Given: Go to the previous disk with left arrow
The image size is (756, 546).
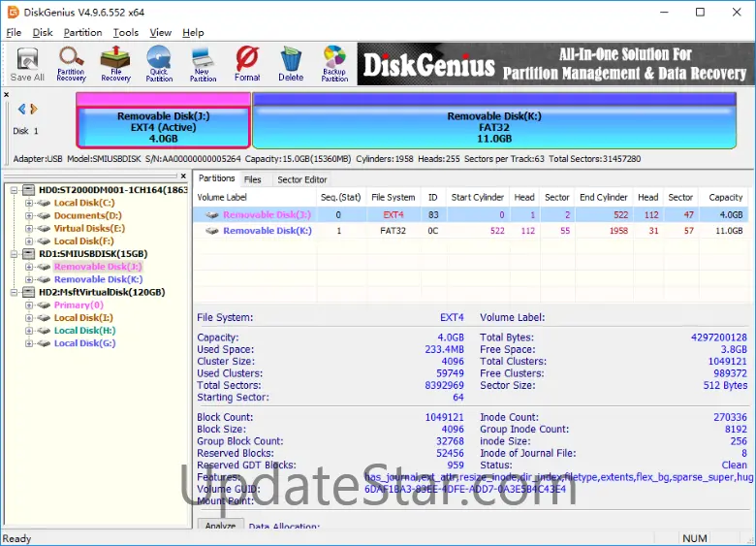Looking at the screenshot, I should pyautogui.click(x=21, y=110).
